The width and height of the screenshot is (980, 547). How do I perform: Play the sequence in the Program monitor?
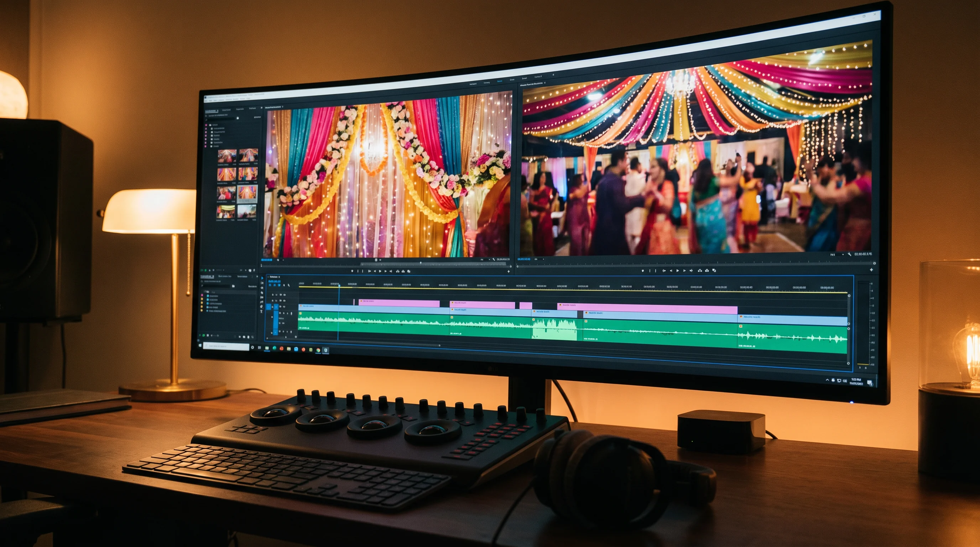click(678, 271)
